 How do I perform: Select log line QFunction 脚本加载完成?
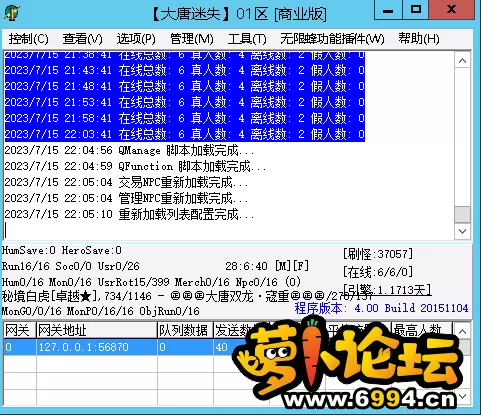[x=135, y=166]
